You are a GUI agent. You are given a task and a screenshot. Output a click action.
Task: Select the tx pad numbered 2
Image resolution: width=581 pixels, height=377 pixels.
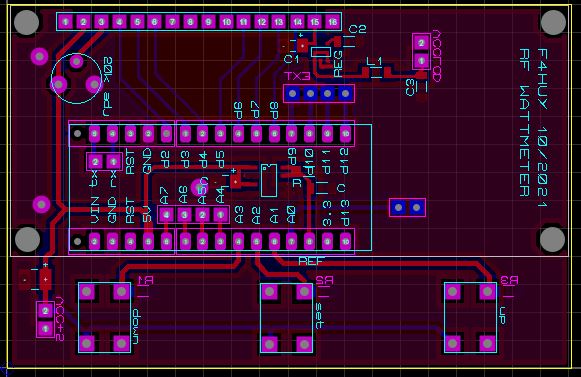pos(96,162)
